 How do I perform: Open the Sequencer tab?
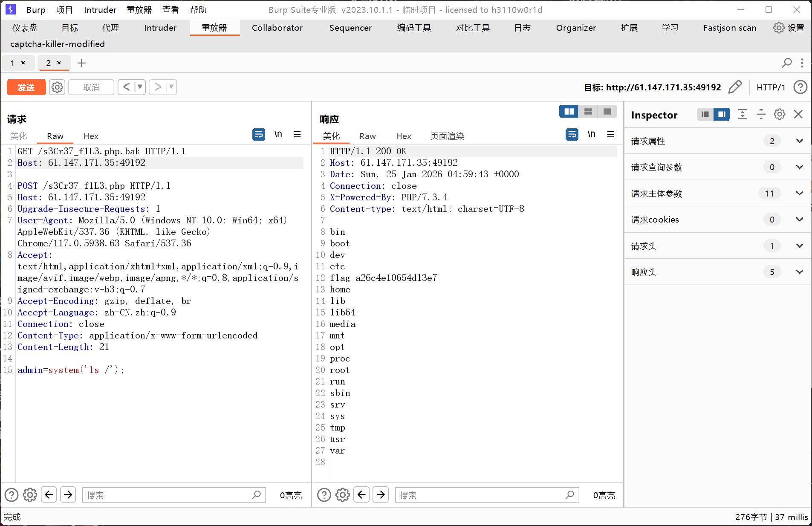click(x=350, y=28)
